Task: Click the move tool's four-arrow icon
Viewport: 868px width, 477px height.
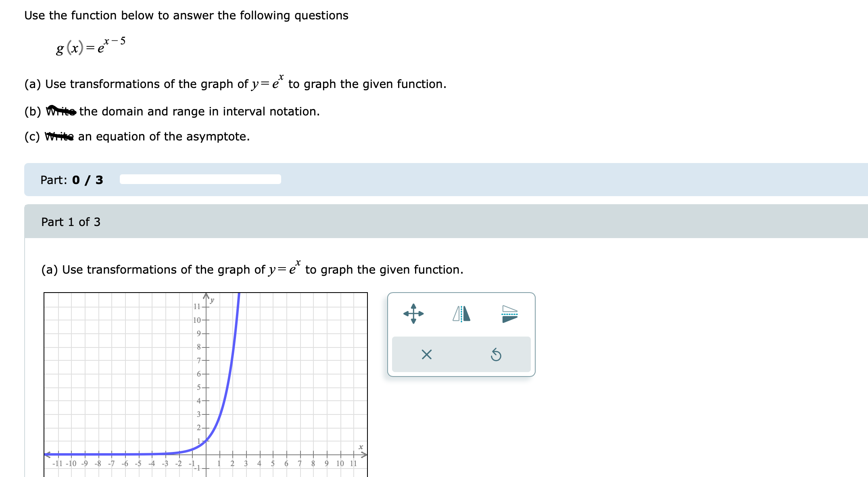Action: tap(414, 314)
